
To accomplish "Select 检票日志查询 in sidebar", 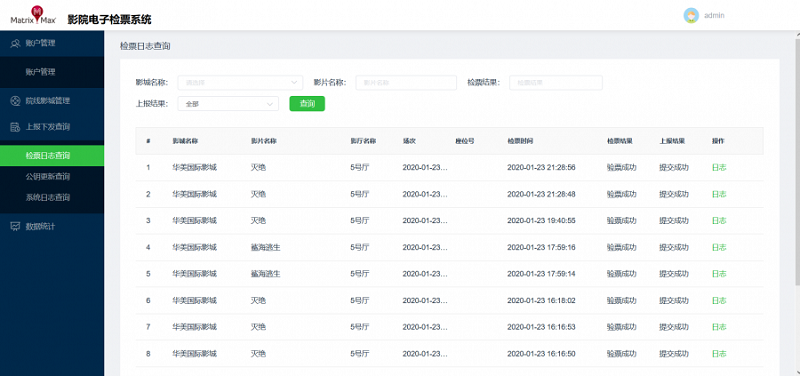I will (52, 156).
